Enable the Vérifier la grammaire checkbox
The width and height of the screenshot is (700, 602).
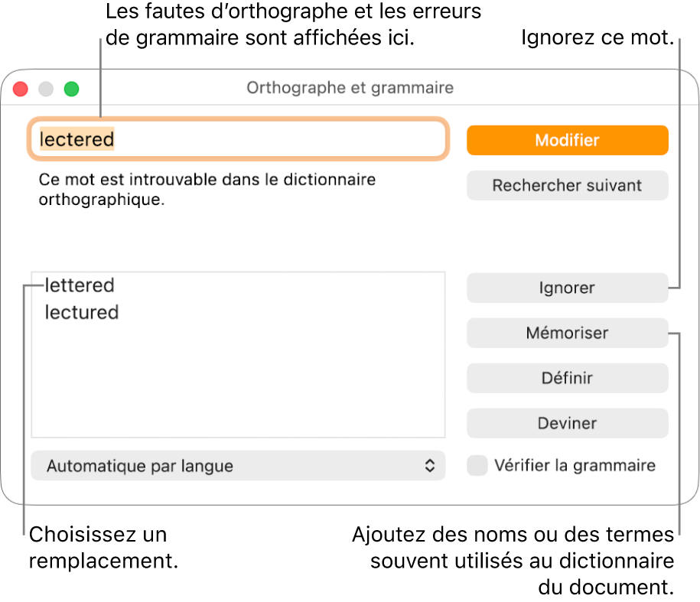[x=477, y=465]
